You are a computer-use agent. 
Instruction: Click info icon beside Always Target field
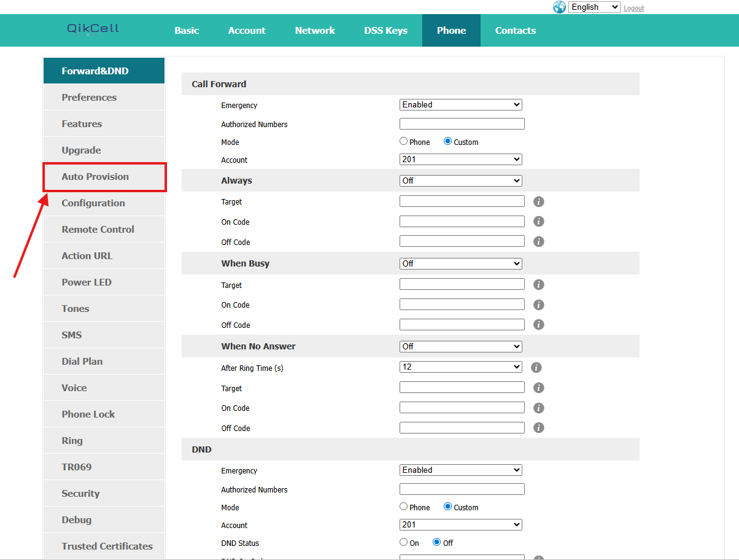coord(539,201)
